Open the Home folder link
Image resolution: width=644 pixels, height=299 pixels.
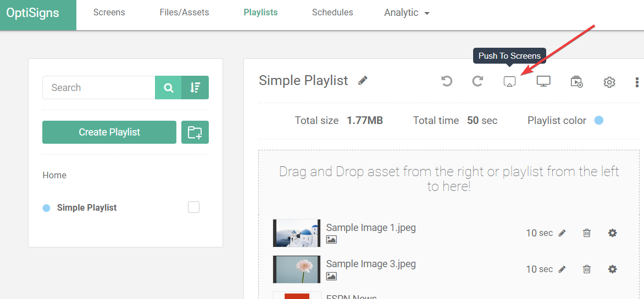[x=54, y=175]
